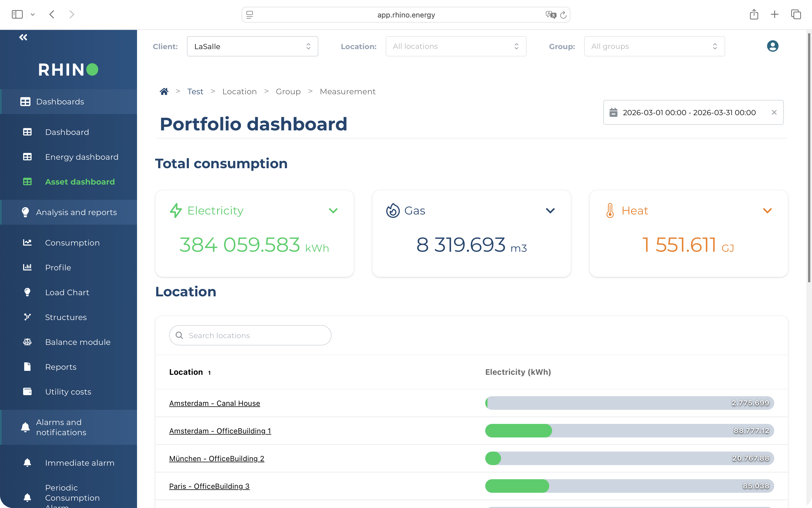Viewport: 812px width, 508px height.
Task: Open the user account avatar
Action: point(773,46)
